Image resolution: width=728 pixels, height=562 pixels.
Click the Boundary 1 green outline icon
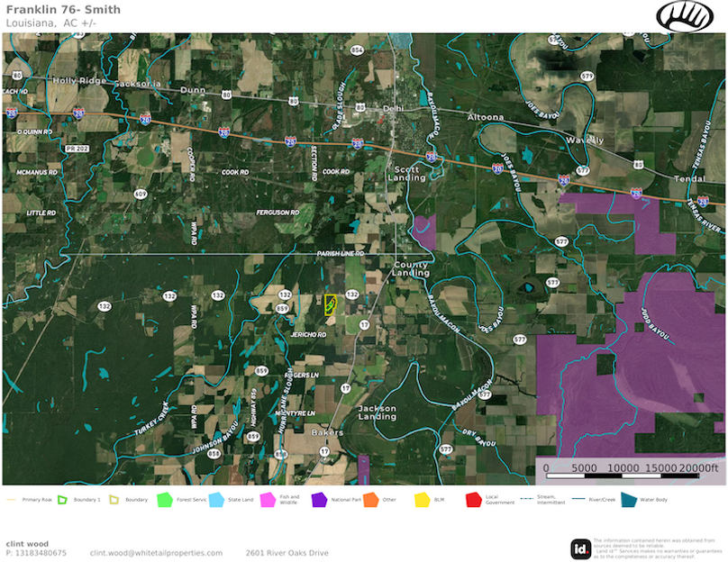point(63,499)
